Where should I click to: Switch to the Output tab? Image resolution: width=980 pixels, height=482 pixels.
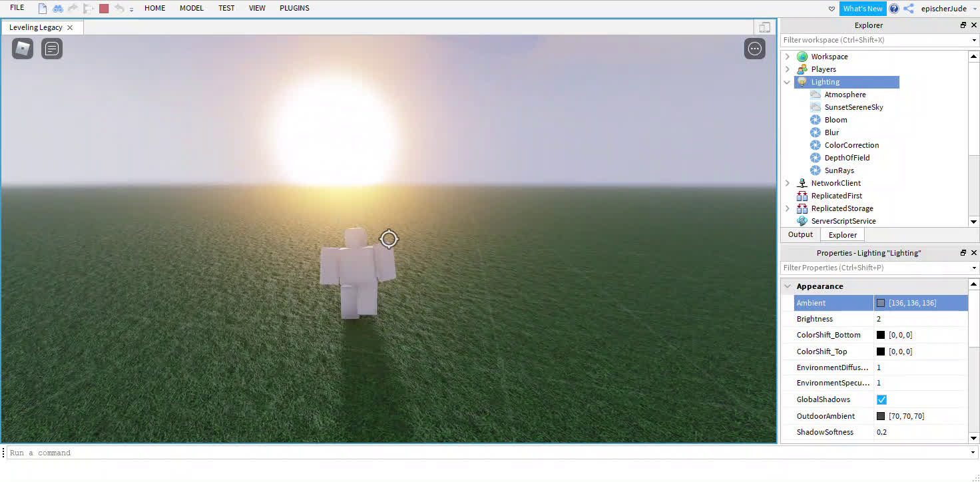[x=800, y=234]
